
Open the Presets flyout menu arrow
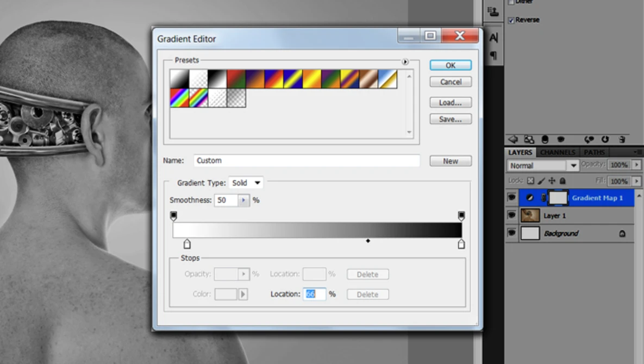405,61
